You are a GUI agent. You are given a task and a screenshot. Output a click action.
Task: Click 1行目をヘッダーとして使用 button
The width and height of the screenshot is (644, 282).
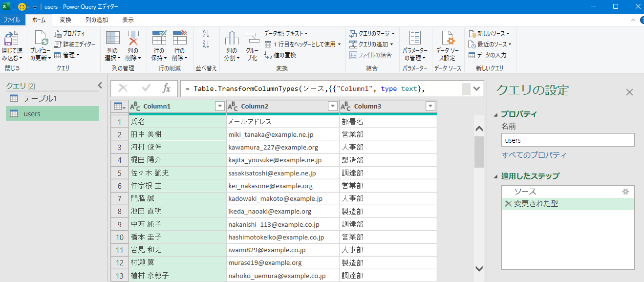(x=302, y=44)
